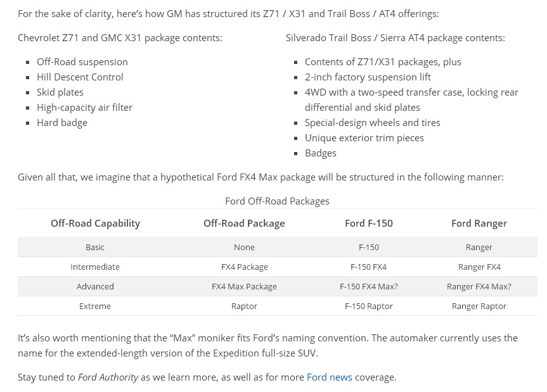The image size is (547, 392).
Task: Click the italic Ford Authority text
Action: click(108, 377)
